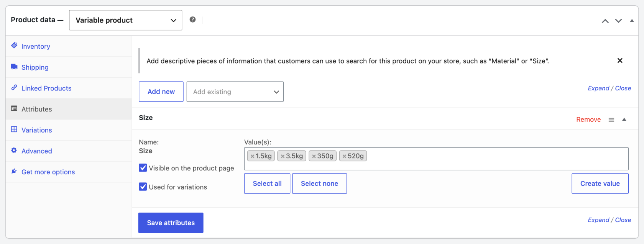The width and height of the screenshot is (644, 244).
Task: Move Product data panel down
Action: coord(618,21)
